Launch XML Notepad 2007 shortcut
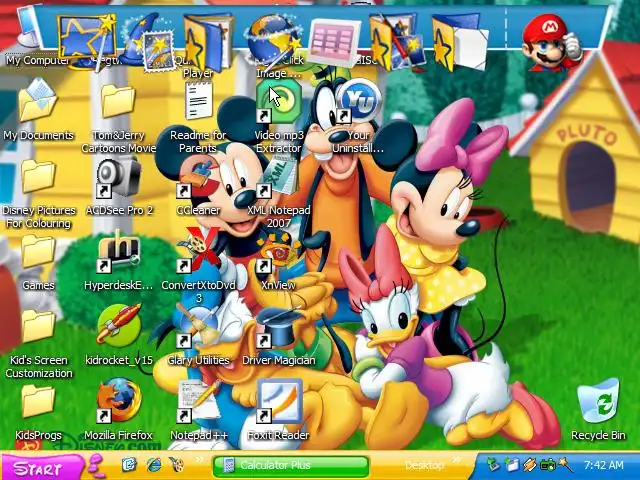The image size is (640, 480). (279, 176)
